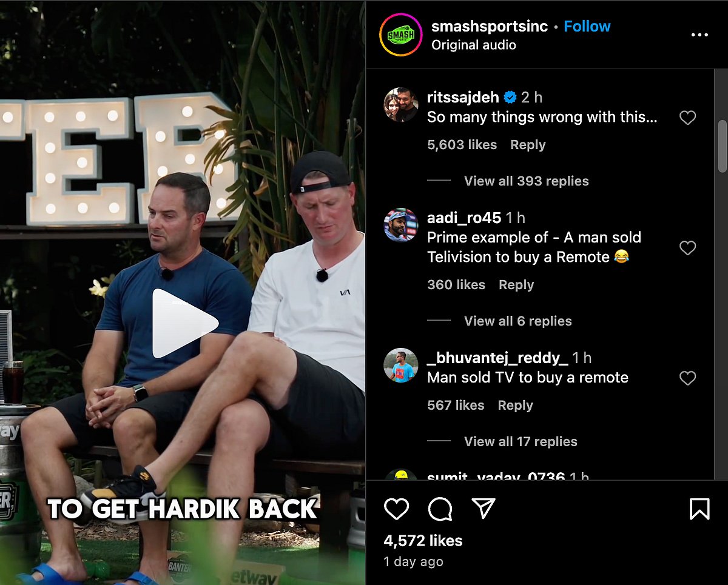Like aadi_ro45's comment heart
Viewport: 728px width, 585px height.
[x=687, y=247]
